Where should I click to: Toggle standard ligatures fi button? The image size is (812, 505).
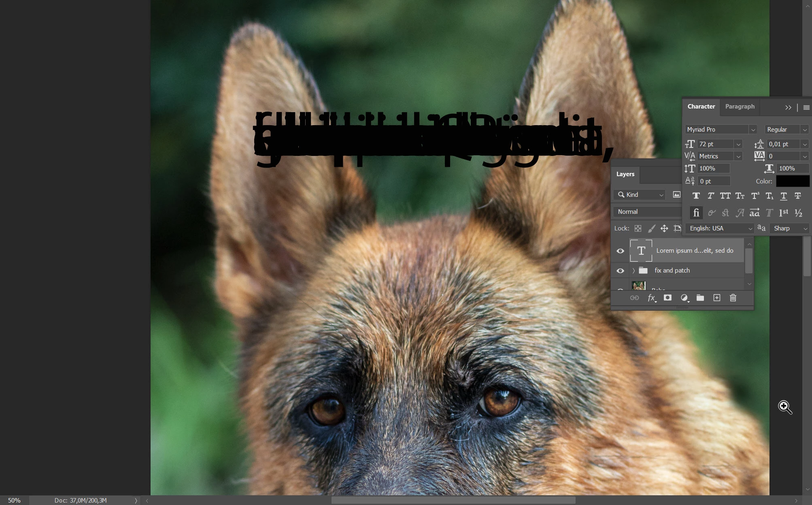point(696,213)
